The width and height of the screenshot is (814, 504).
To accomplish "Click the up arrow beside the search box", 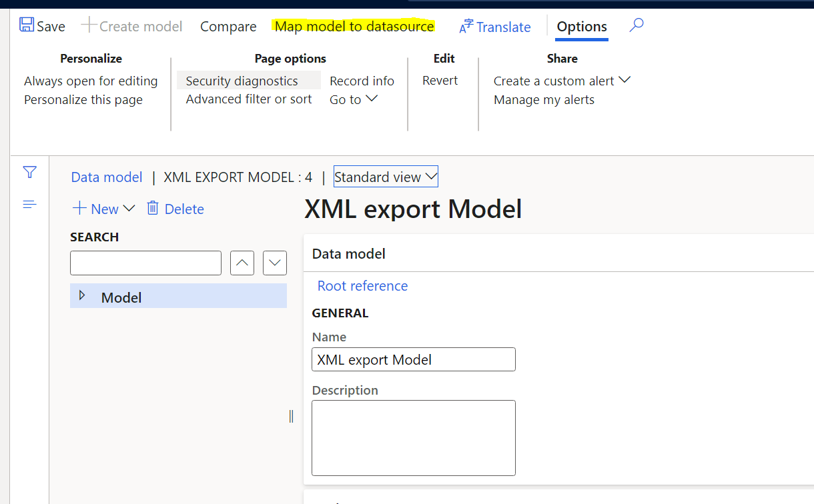I will pos(242,263).
